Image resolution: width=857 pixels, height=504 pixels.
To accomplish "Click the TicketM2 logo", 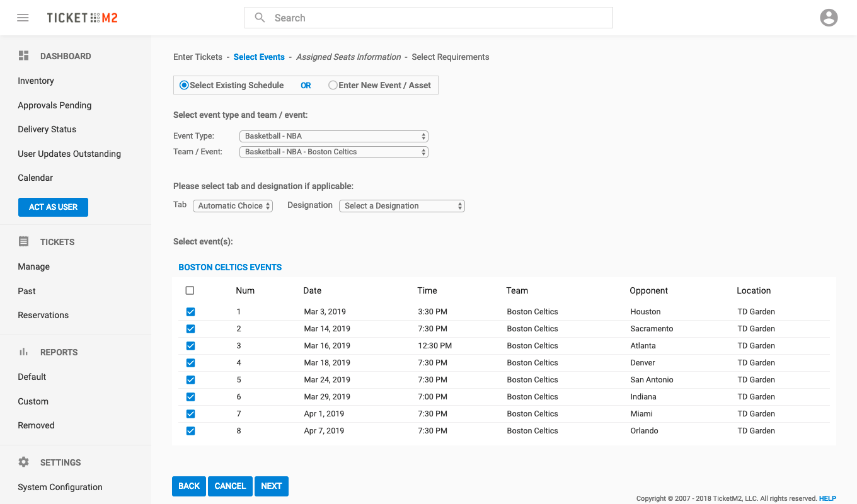I will point(82,18).
